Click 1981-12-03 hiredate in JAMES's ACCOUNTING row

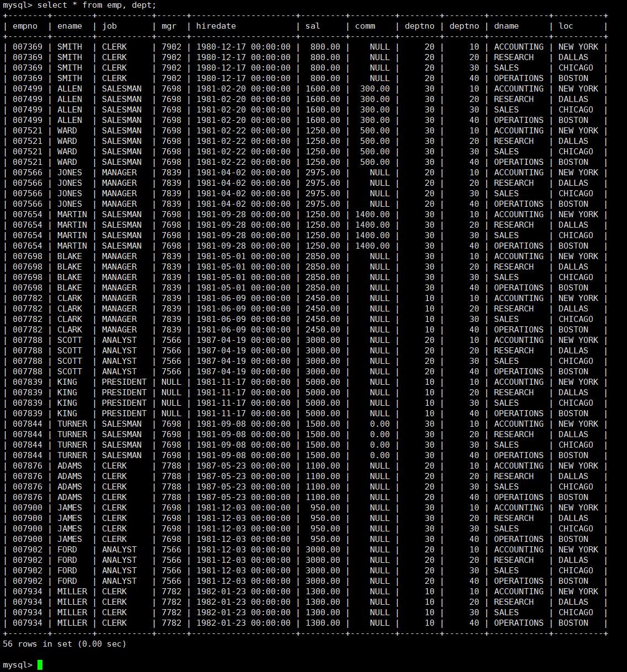[243, 508]
